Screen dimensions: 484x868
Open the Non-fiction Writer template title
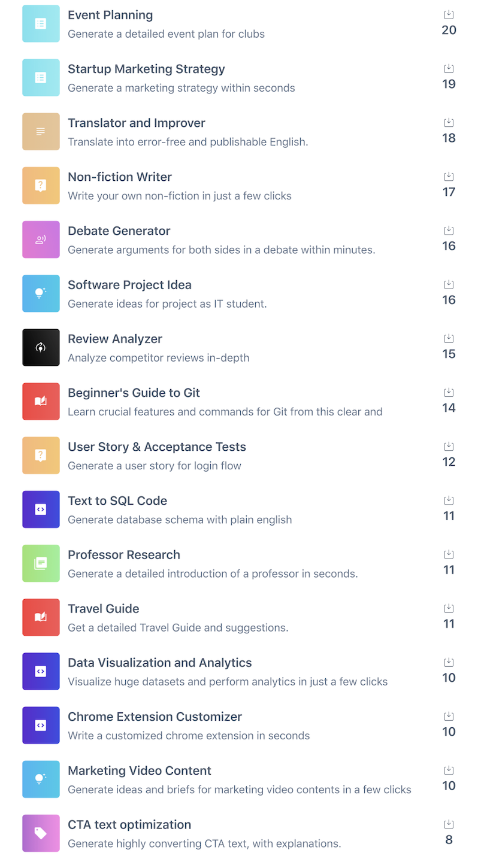click(120, 177)
